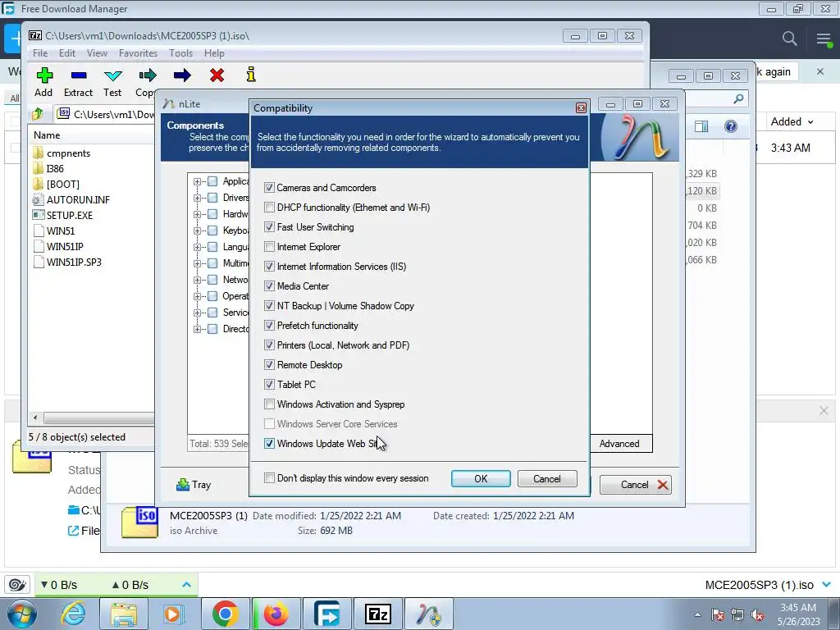Click nLite Cancel button with red X
The width and height of the screenshot is (840, 630).
coord(636,485)
